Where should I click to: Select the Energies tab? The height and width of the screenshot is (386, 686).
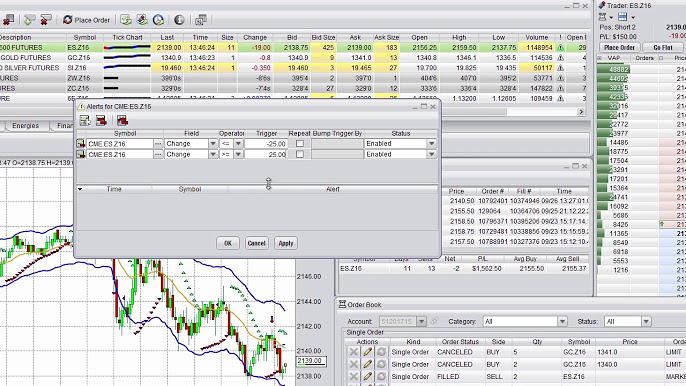pyautogui.click(x=25, y=126)
